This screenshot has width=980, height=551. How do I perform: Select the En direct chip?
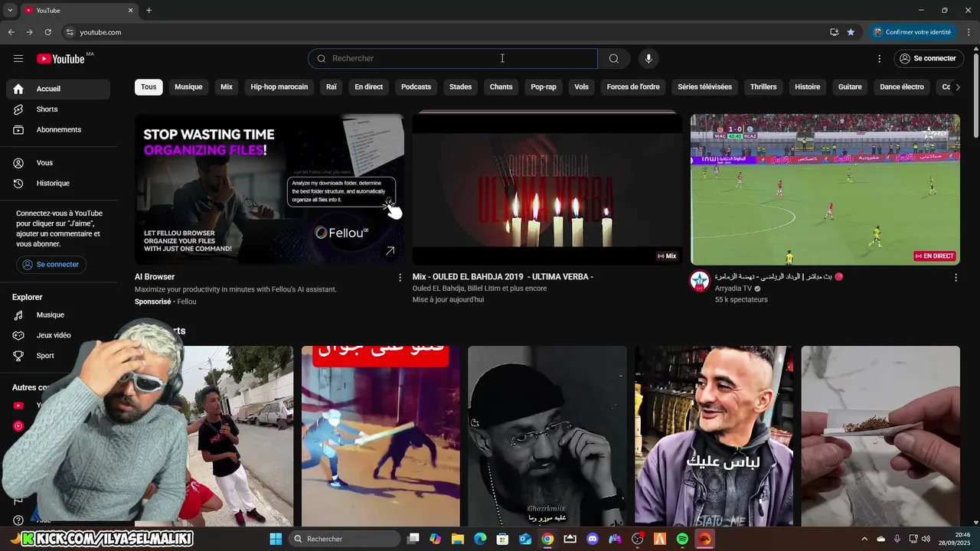[x=368, y=87]
